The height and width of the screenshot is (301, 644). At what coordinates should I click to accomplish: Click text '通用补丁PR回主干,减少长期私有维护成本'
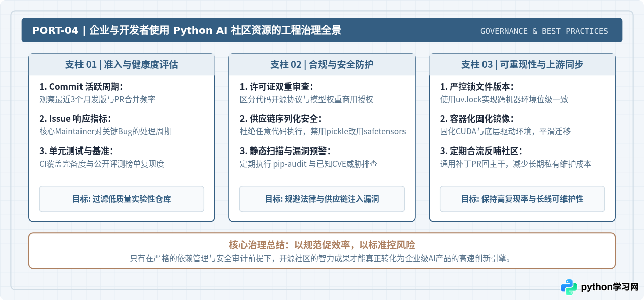516,164
